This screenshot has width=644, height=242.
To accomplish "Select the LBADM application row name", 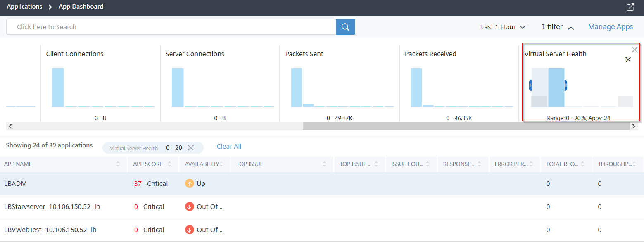I will [x=16, y=184].
